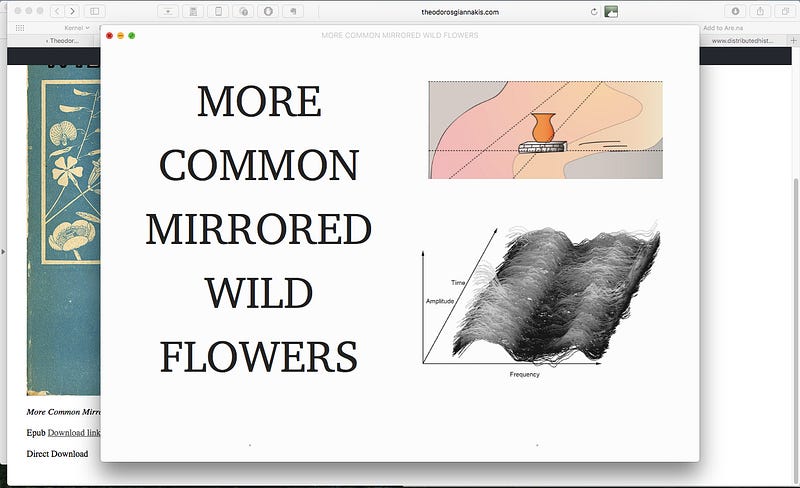800x488 pixels.
Task: Switch to the Theodor... tab
Action: click(x=62, y=41)
